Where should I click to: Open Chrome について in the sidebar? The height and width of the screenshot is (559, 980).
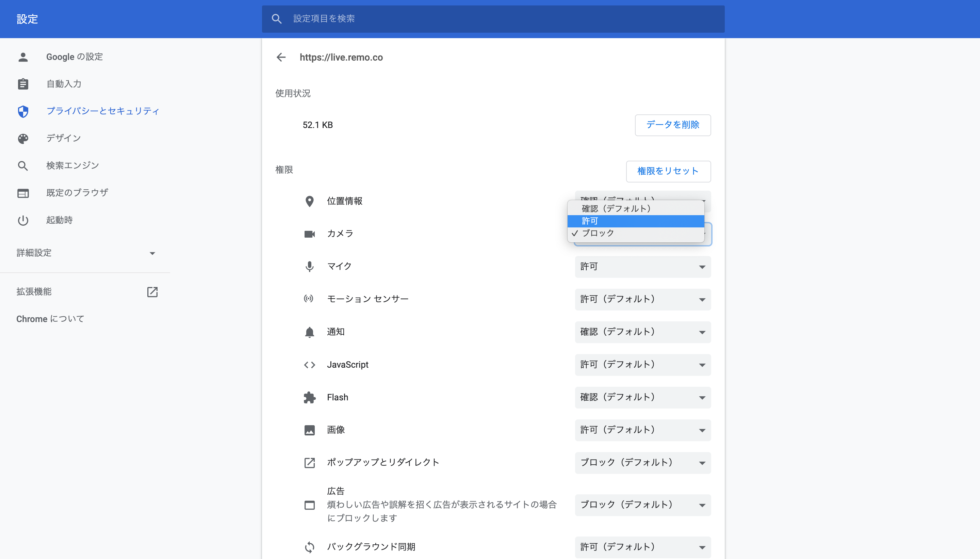pos(50,319)
